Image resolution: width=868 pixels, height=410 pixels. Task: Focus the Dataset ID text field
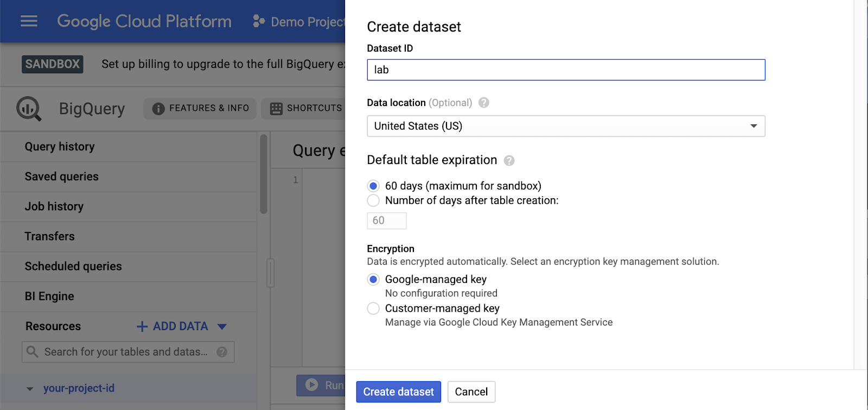[x=566, y=70]
